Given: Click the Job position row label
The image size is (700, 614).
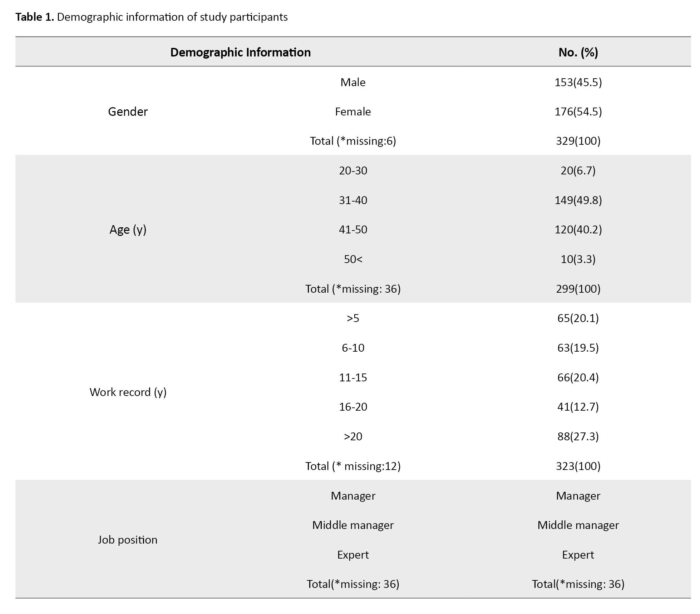Looking at the screenshot, I should pos(128,540).
